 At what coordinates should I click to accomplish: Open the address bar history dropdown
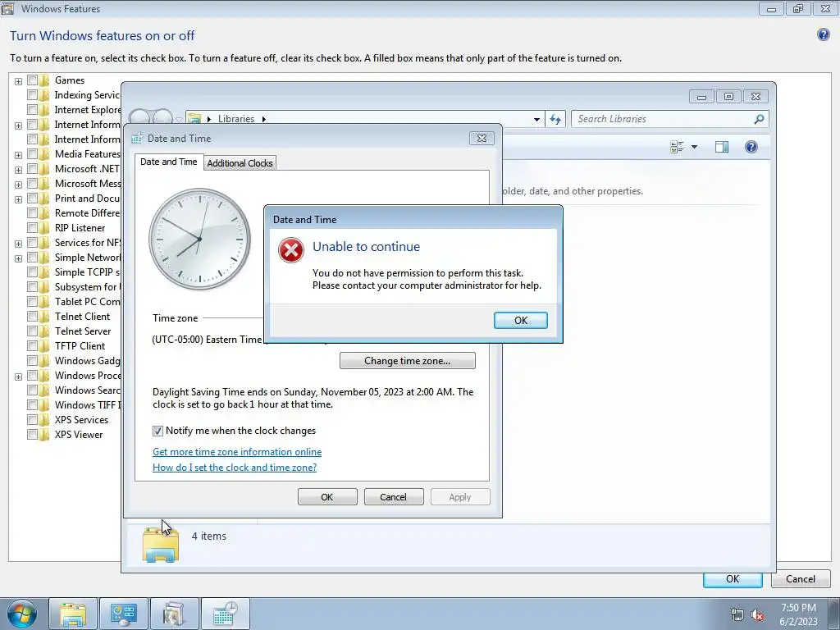point(536,120)
